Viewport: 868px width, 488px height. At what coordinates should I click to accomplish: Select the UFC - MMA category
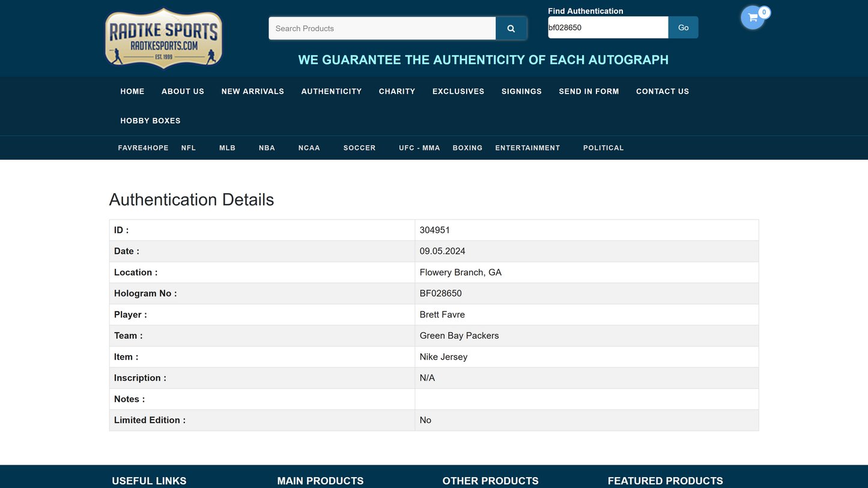419,148
